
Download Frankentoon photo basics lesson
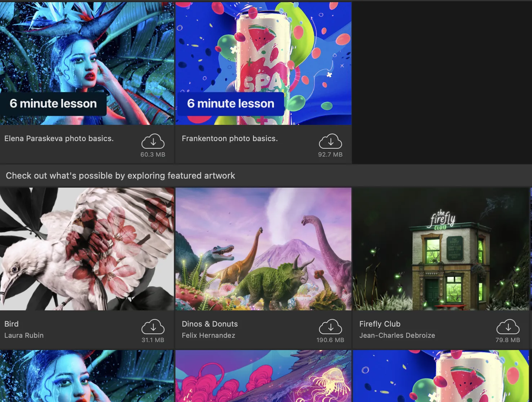pos(330,141)
